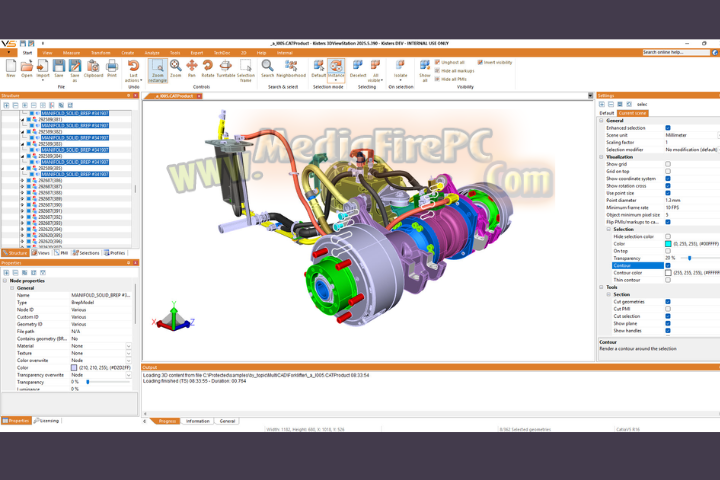Open the Analyze ribbon tab
Screen dimensions: 720x480
point(152,53)
